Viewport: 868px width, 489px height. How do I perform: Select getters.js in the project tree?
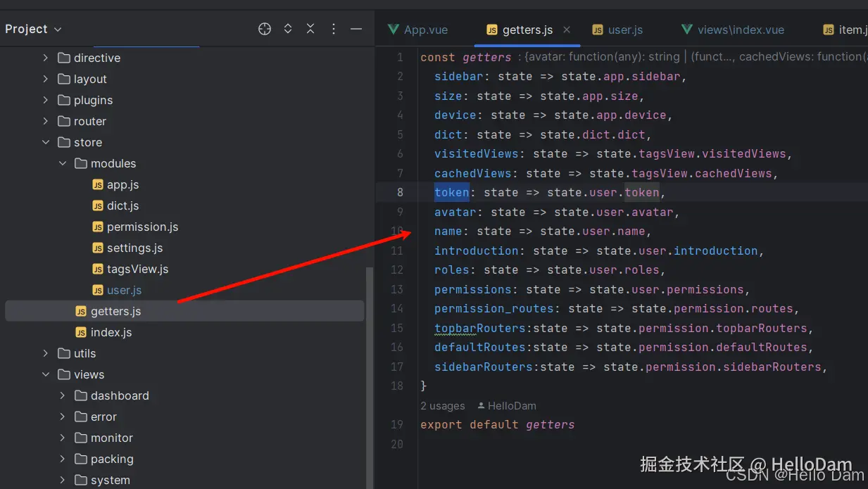184,311
